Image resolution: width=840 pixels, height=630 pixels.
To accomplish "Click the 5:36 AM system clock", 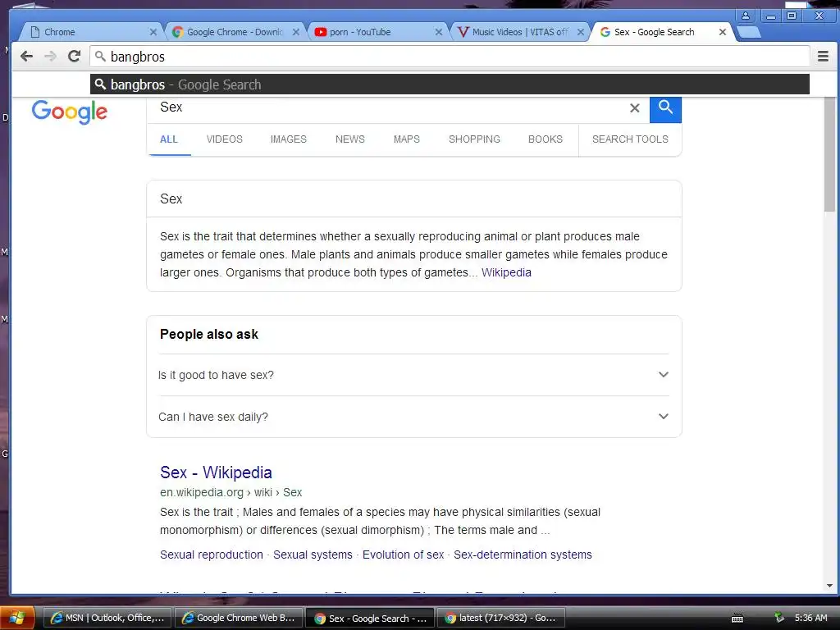I will (810, 618).
